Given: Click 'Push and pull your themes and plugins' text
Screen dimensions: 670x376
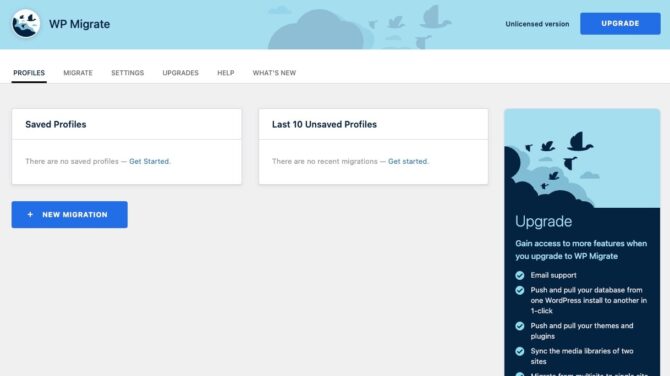Looking at the screenshot, I should point(582,331).
